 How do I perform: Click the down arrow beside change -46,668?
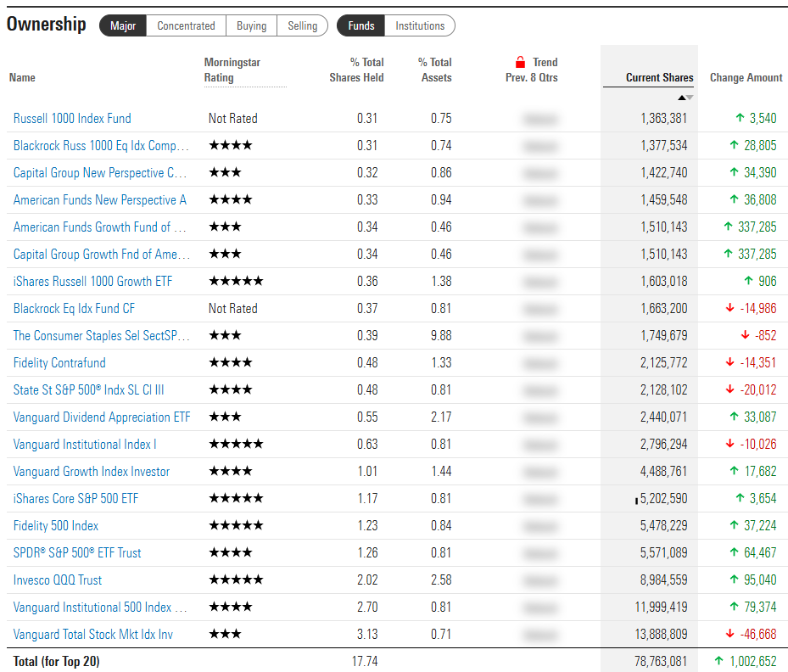pyautogui.click(x=730, y=634)
